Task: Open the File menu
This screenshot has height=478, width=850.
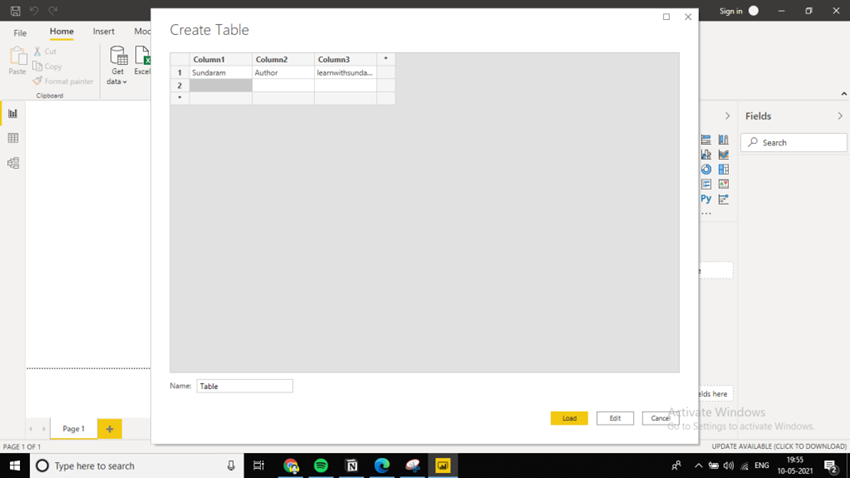Action: [20, 33]
